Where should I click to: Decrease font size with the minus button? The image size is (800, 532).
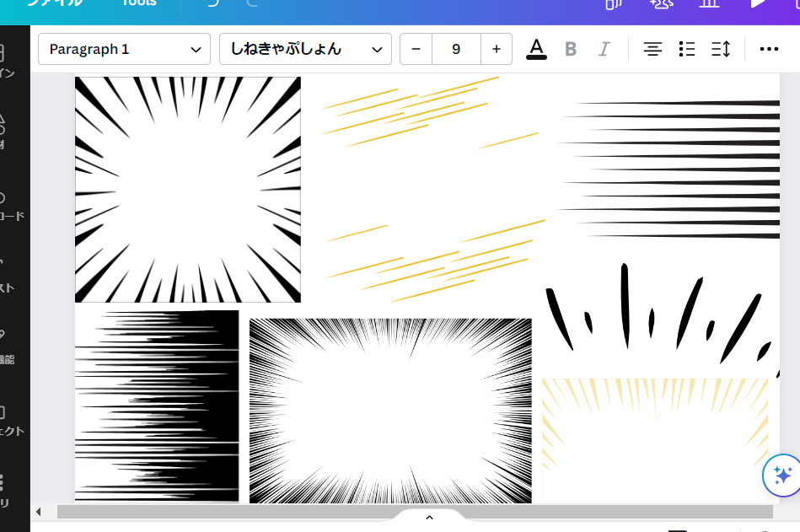tap(416, 49)
